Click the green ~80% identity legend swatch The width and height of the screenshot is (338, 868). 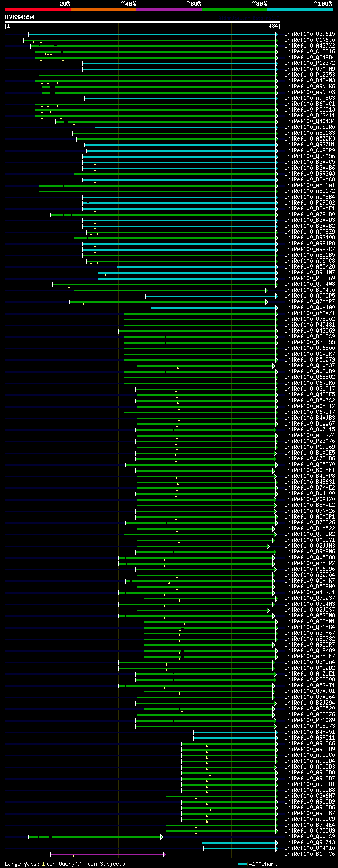pyautogui.click(x=234, y=10)
